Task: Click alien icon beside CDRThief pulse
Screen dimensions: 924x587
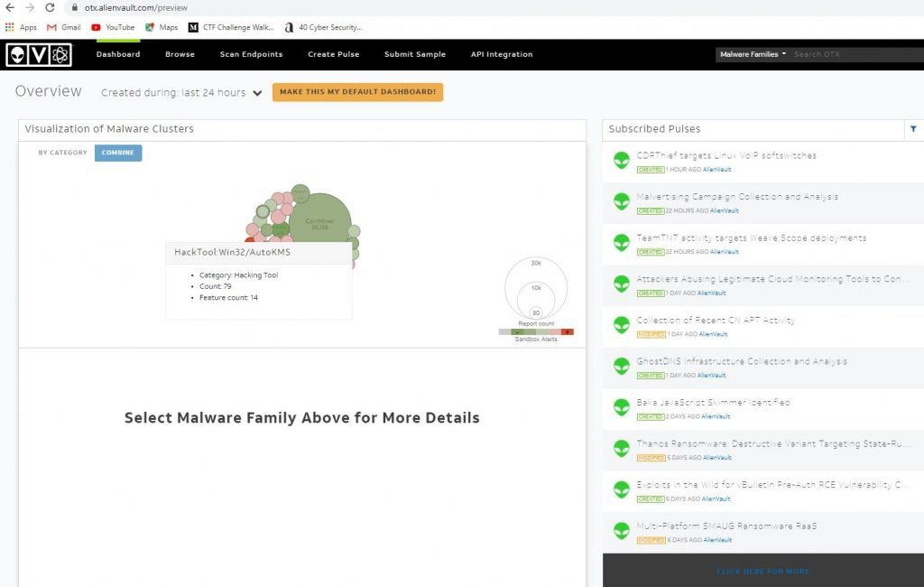Action: (x=621, y=161)
